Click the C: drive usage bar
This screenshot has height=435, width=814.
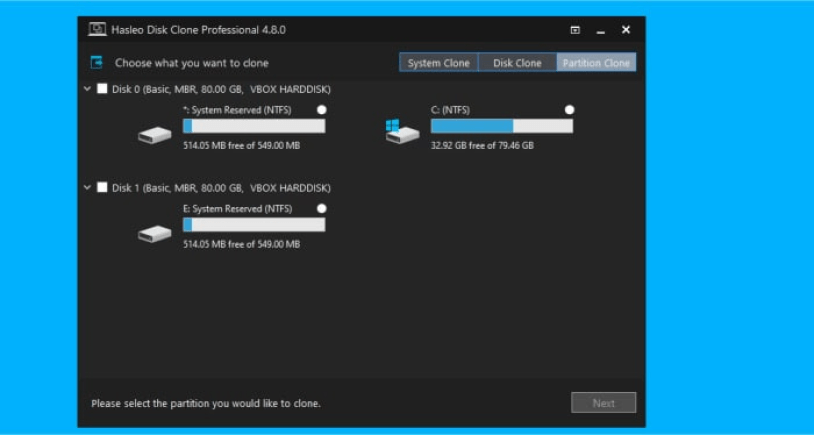coord(501,127)
